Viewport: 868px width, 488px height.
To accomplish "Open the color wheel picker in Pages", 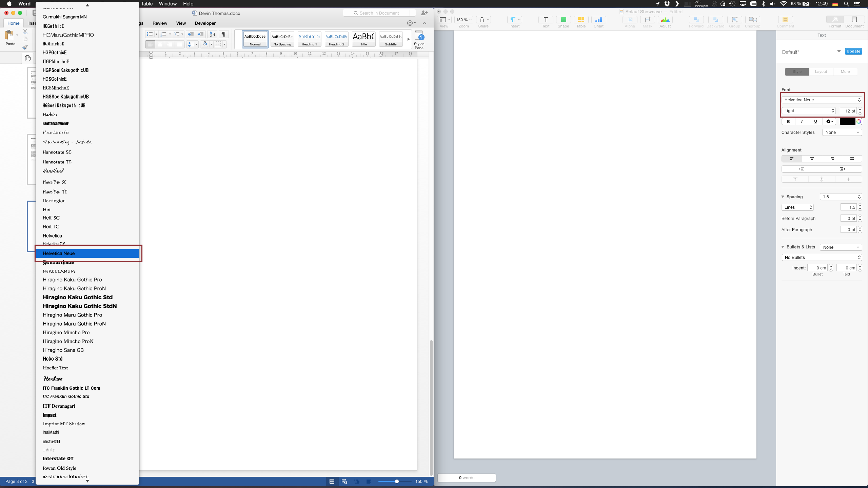I will click(859, 122).
